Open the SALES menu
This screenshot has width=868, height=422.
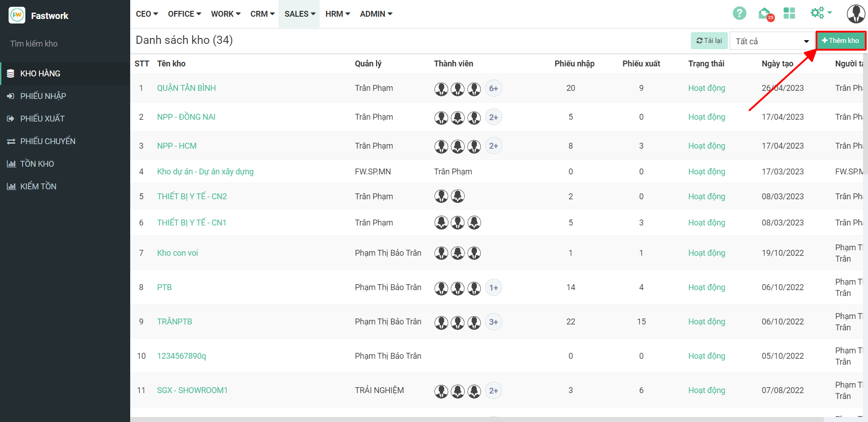pyautogui.click(x=299, y=14)
